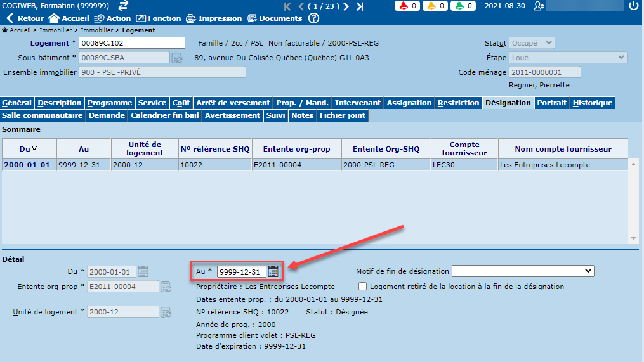The height and width of the screenshot is (362, 644).
Task: Click the Logement code input field
Action: click(x=131, y=43)
